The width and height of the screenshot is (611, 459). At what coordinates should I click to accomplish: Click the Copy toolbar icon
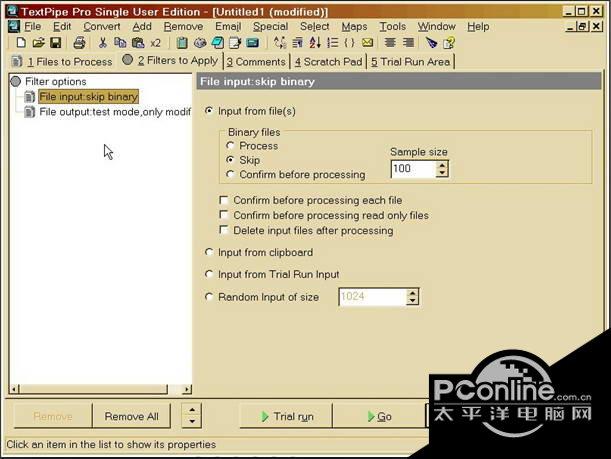120,42
